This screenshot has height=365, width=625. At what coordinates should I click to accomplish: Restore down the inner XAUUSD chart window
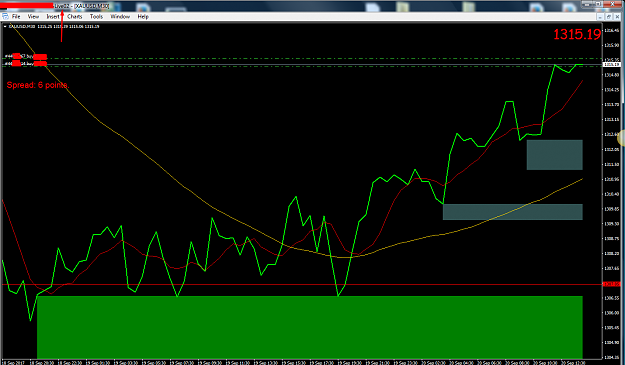(609, 17)
